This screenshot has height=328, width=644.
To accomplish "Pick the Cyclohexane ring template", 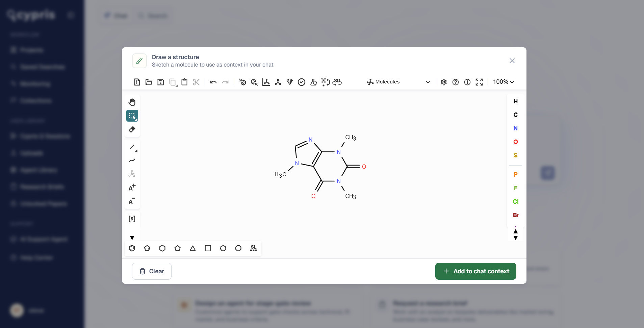I will coord(162,248).
